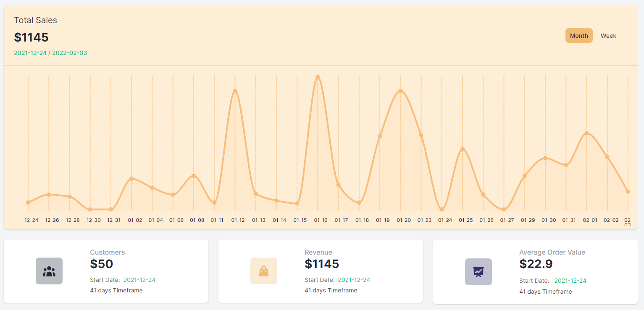
Task: Click the 01-17 data point on the chart
Action: [x=338, y=185]
